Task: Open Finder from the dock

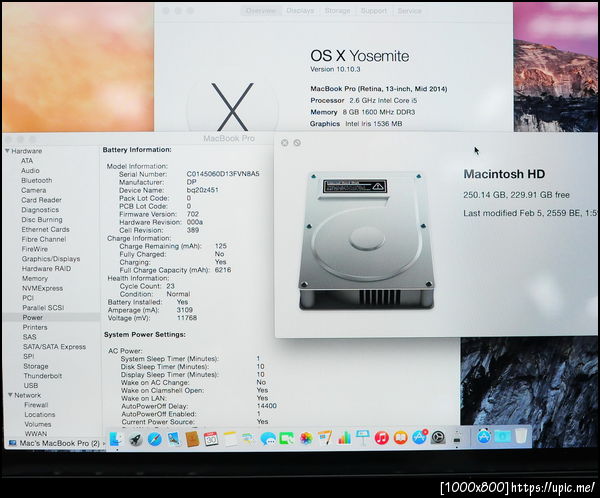Action: (116, 439)
